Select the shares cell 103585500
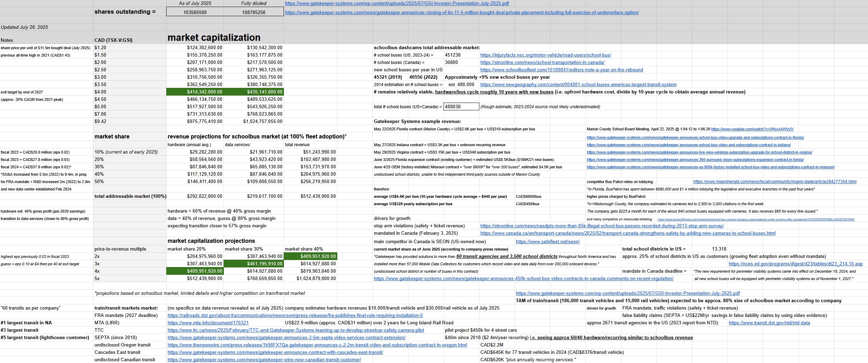Image resolution: width=868 pixels, height=363 pixels. click(x=195, y=12)
